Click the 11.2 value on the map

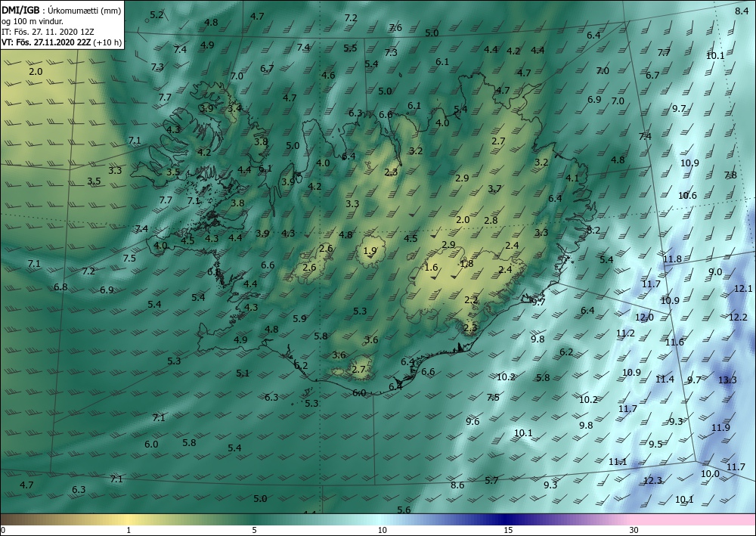coord(626,333)
